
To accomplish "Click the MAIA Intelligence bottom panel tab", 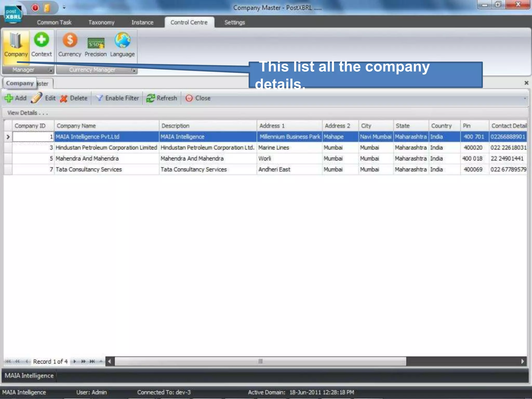I will [x=29, y=376].
